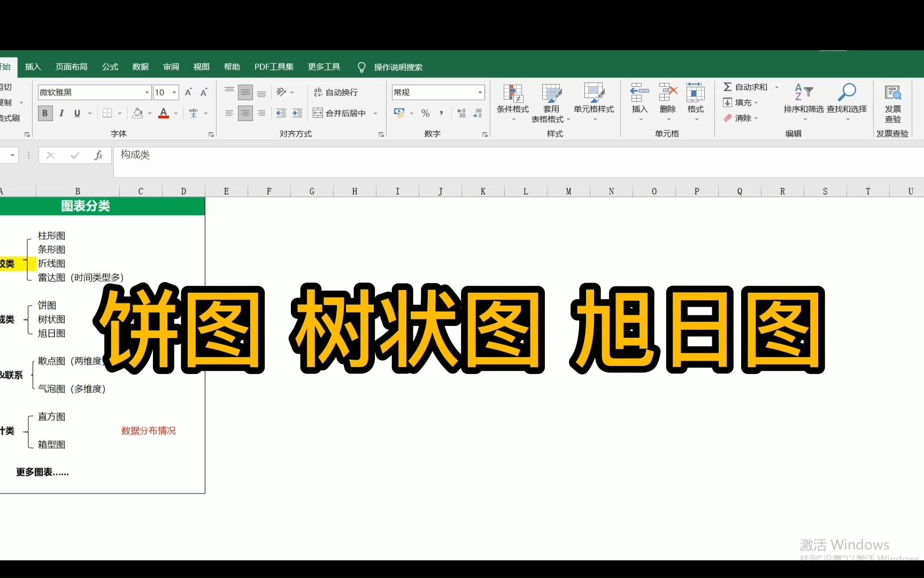Toggle italic formatting button
924x578 pixels.
click(x=61, y=113)
